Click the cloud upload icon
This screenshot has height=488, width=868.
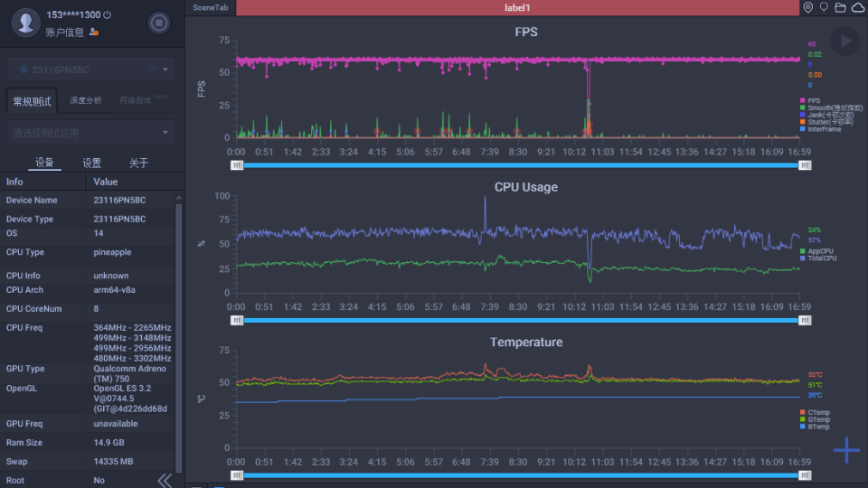tap(858, 8)
